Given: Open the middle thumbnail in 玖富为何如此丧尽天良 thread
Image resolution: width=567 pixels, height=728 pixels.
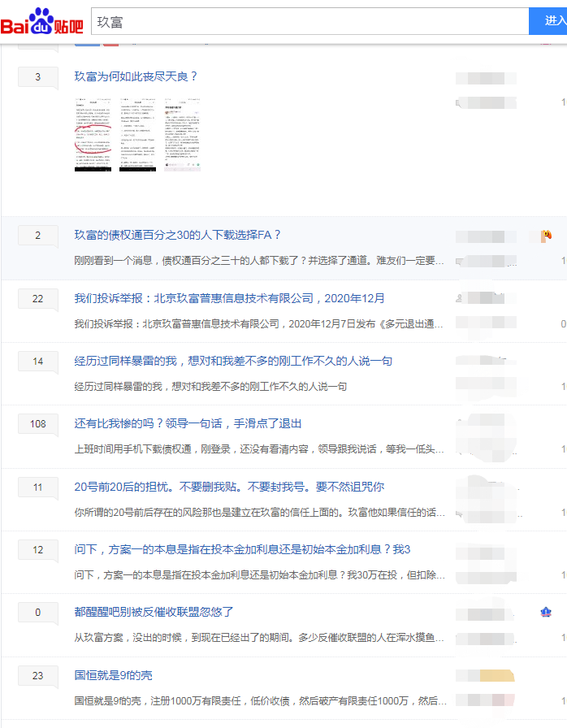Looking at the screenshot, I should coord(137,135).
